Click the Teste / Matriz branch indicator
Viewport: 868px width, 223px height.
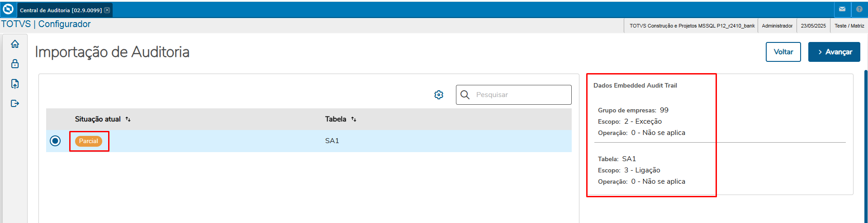tap(849, 26)
